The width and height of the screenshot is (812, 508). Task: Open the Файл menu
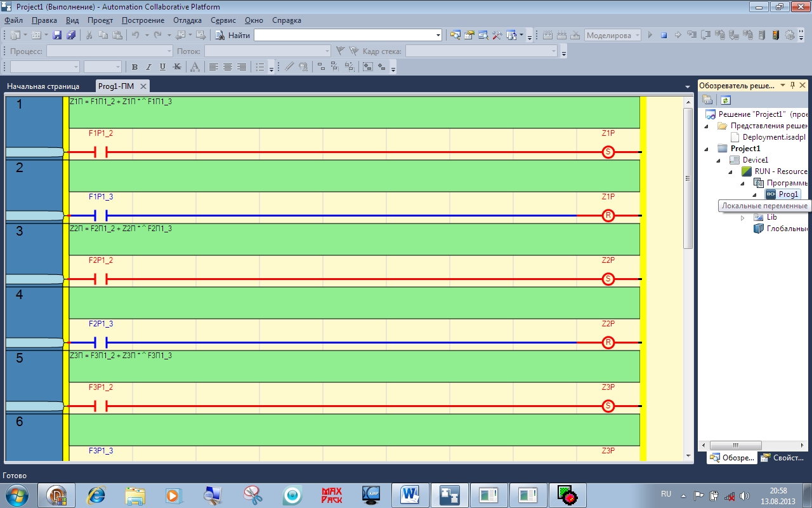(13, 20)
